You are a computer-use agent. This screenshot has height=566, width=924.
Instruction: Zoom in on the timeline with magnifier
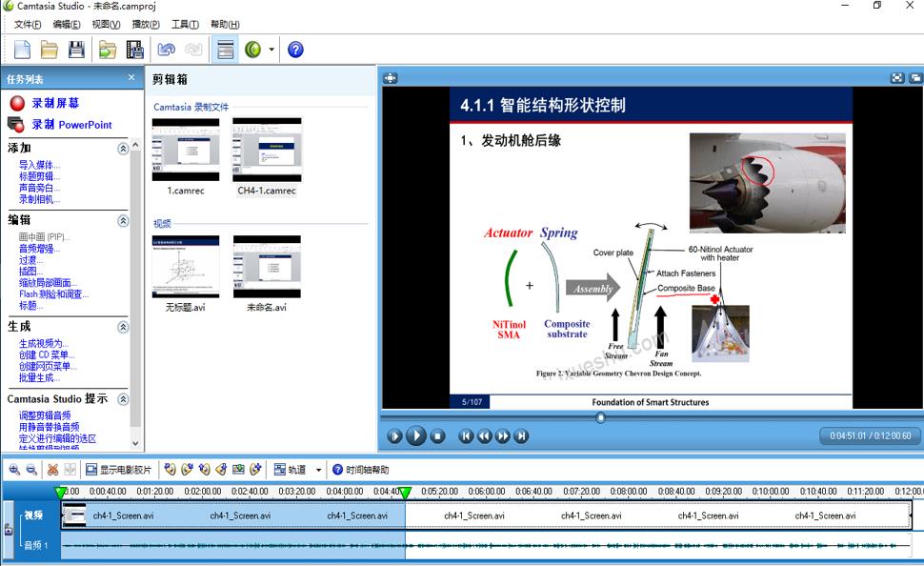click(x=14, y=470)
